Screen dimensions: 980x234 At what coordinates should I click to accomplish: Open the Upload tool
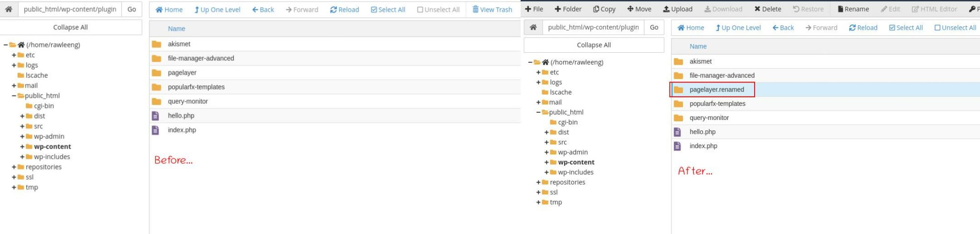(666, 9)
